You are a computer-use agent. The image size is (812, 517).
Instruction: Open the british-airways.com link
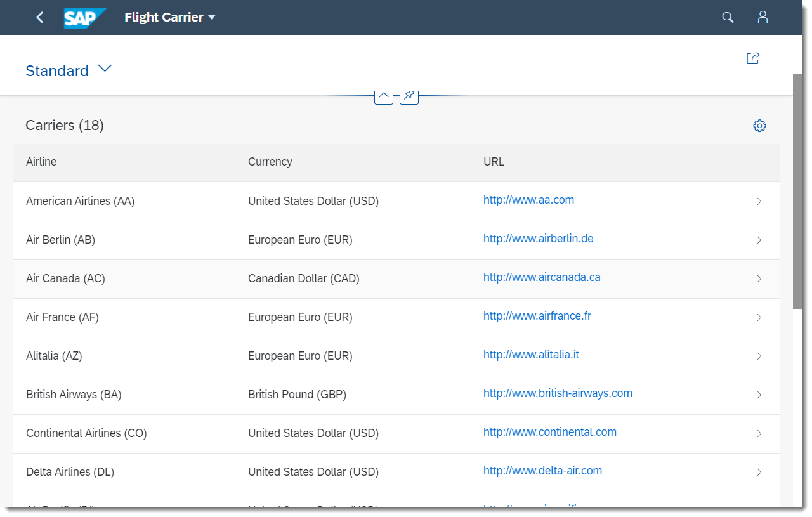pos(558,393)
